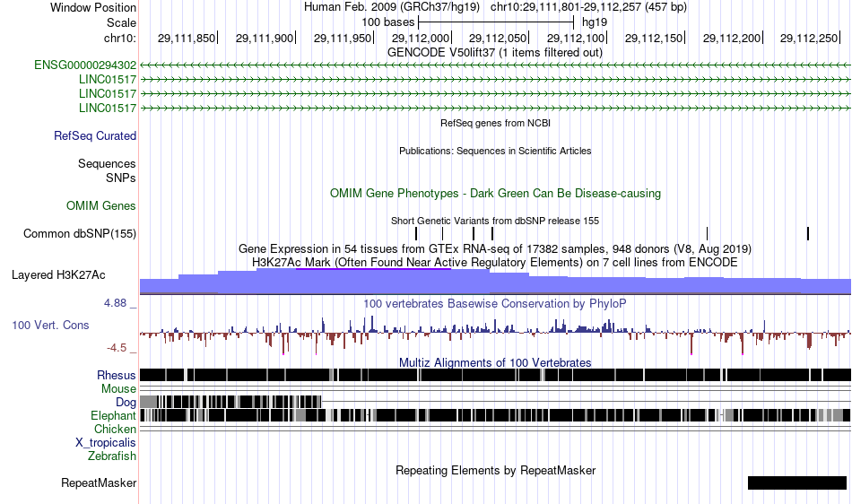The height and width of the screenshot is (504, 852).
Task: Click the -4.5 conservation minimum value
Action: point(117,348)
